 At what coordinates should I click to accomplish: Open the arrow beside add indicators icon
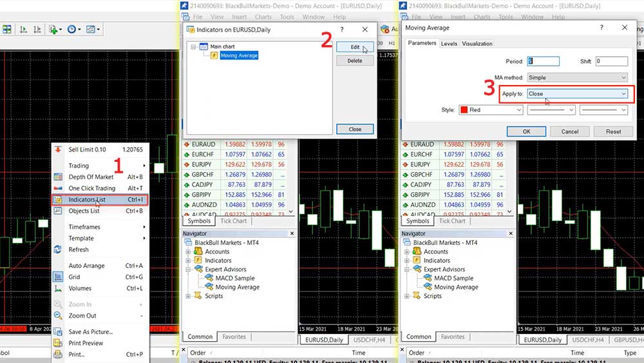click(61, 30)
